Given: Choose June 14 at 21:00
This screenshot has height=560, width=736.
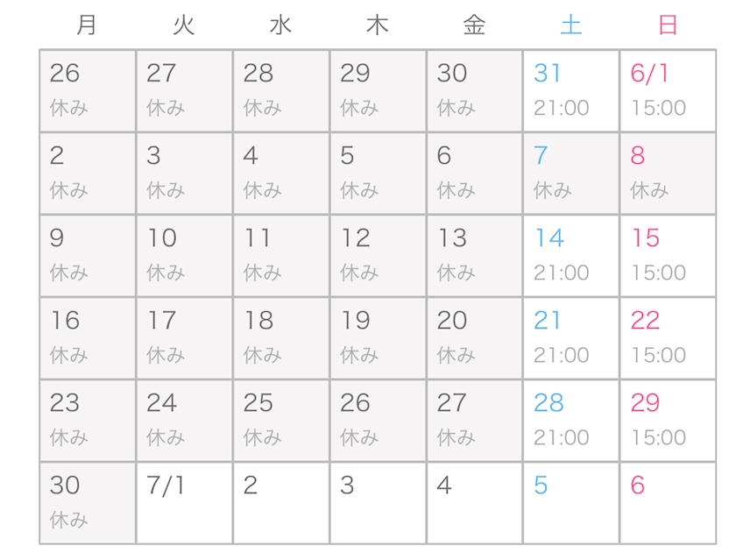Looking at the screenshot, I should click(x=570, y=256).
